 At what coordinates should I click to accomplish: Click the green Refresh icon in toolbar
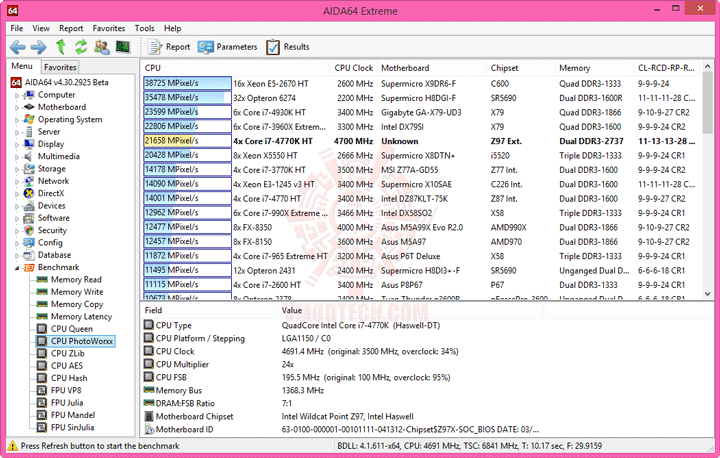pos(81,47)
